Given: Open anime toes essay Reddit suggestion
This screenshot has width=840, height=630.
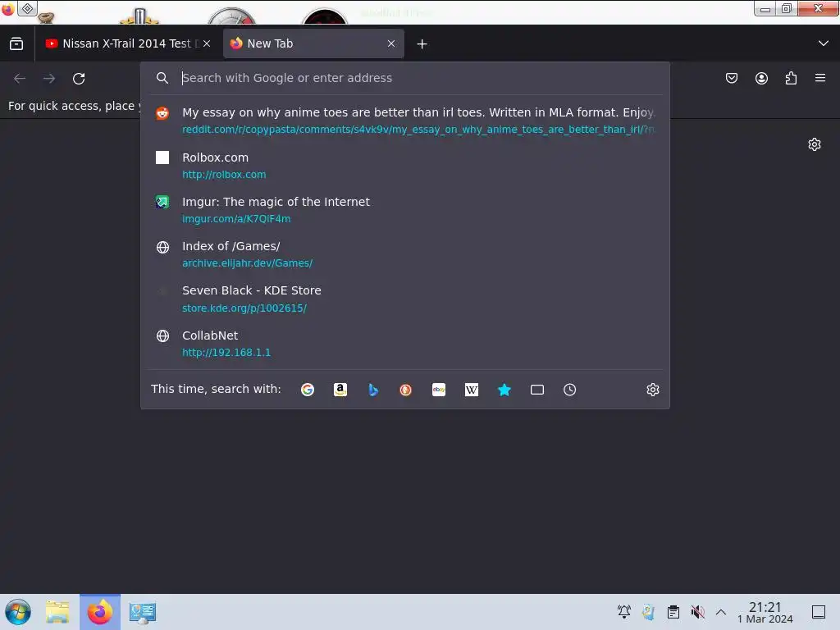Looking at the screenshot, I should pos(405,121).
